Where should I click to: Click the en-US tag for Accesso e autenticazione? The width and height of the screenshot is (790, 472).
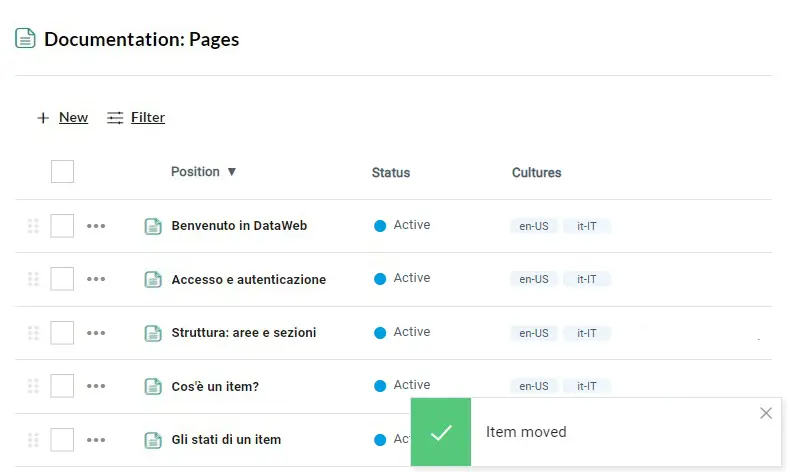[534, 279]
